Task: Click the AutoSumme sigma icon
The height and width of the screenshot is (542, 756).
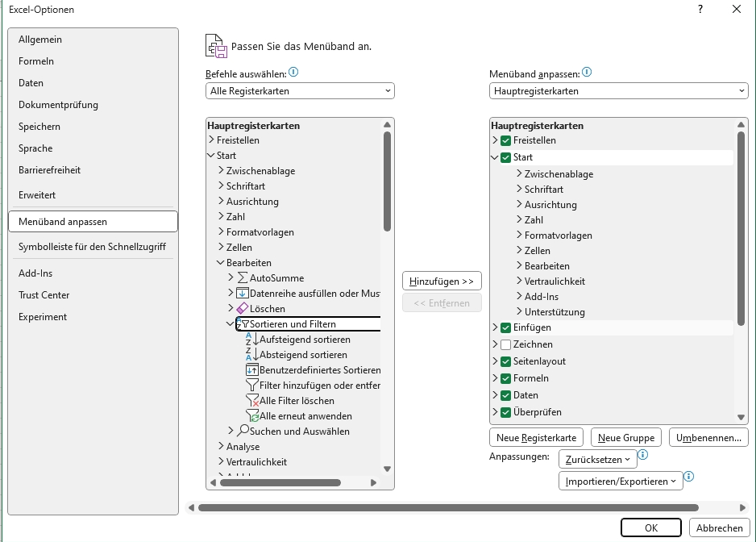Action: 243,277
